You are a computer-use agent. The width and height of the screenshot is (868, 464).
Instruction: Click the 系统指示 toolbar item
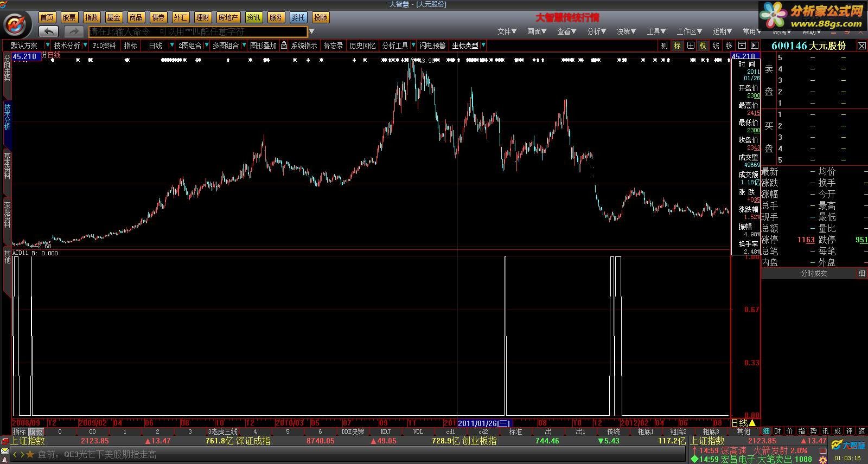click(304, 46)
